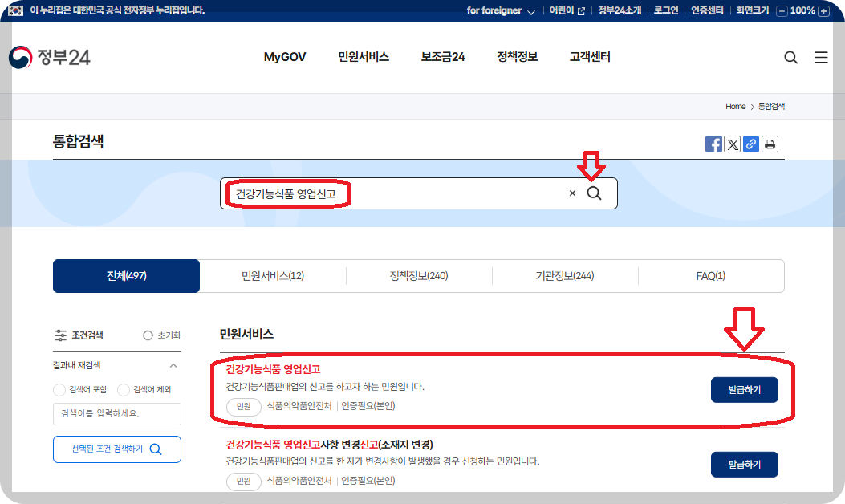Open the hamburger full menu icon

[821, 57]
